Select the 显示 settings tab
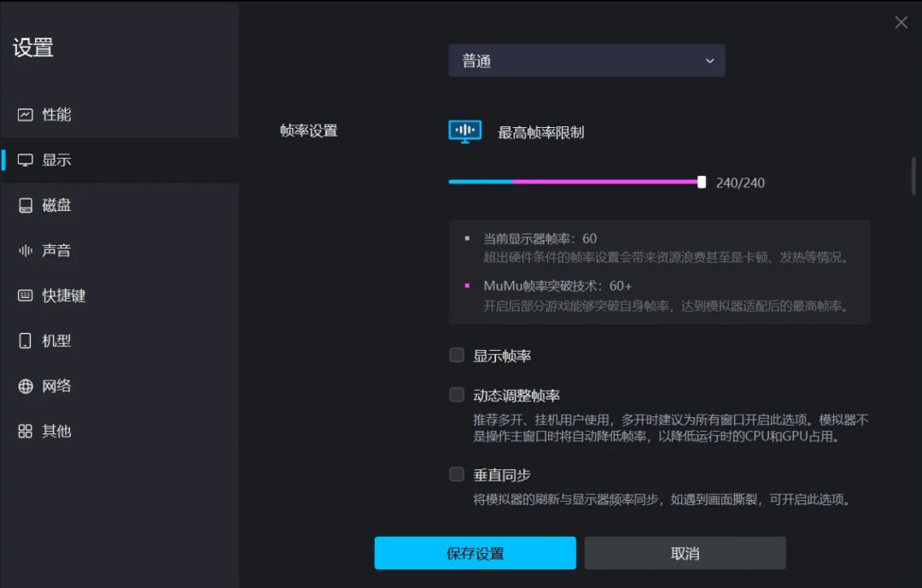922x588 pixels. pos(120,160)
